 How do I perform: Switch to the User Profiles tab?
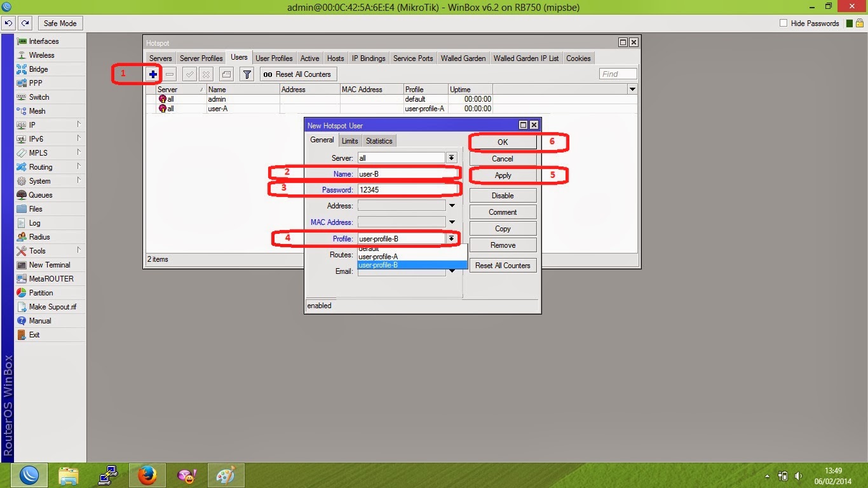(x=274, y=58)
